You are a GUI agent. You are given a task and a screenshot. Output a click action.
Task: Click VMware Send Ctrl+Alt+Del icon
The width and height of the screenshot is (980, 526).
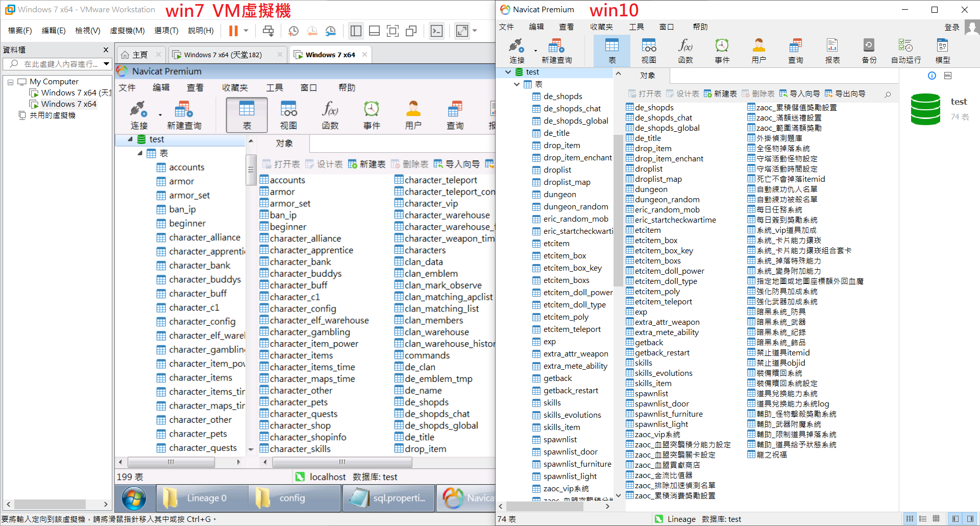tap(268, 31)
